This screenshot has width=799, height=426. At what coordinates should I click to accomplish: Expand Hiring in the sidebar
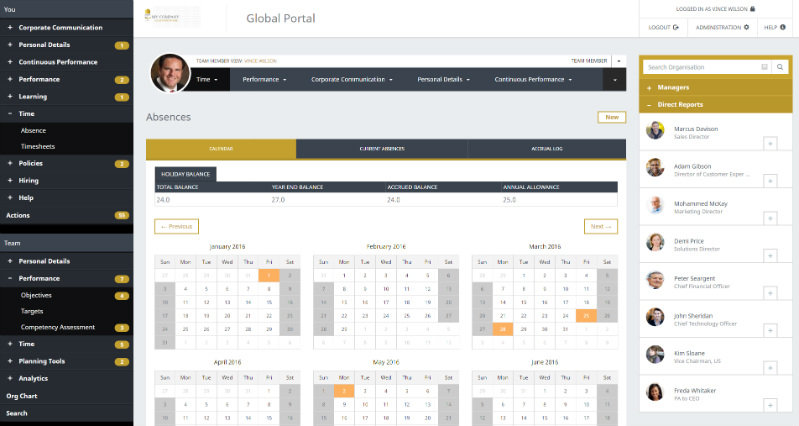pyautogui.click(x=66, y=180)
